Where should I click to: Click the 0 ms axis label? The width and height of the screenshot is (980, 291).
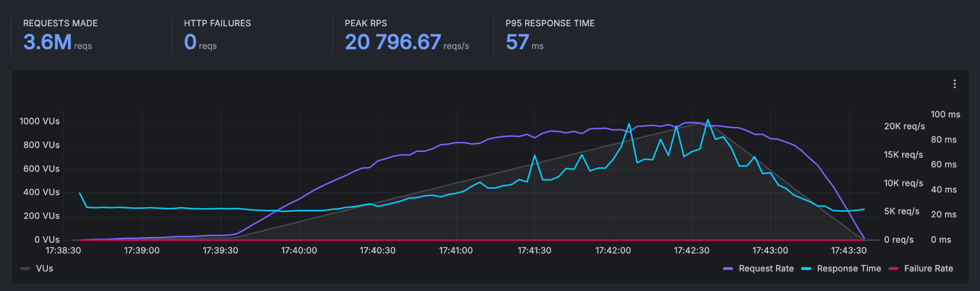[941, 239]
